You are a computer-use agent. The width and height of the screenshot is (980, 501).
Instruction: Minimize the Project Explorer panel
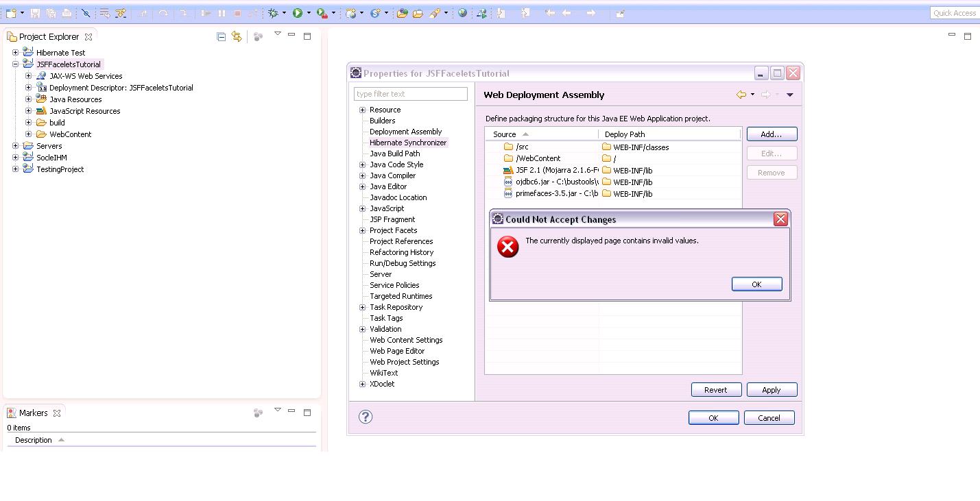coord(291,34)
